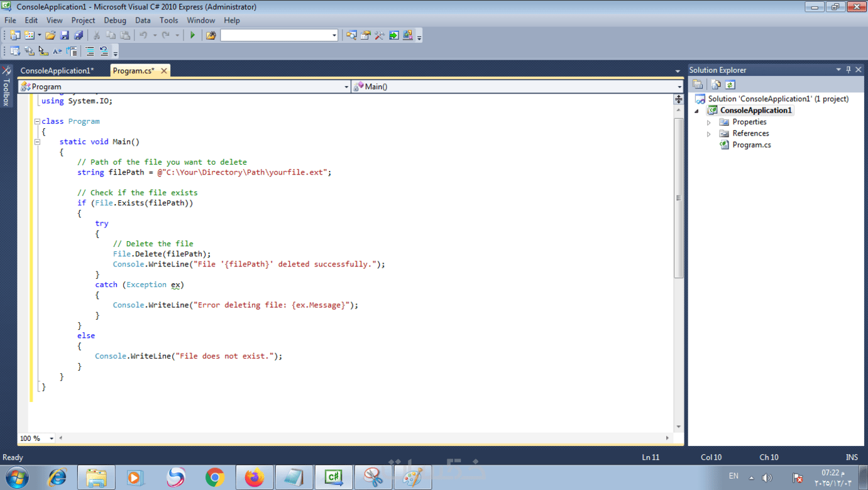Save Program.cs with the single floppy-disk icon
Screen dimensions: 868x490
click(x=64, y=35)
